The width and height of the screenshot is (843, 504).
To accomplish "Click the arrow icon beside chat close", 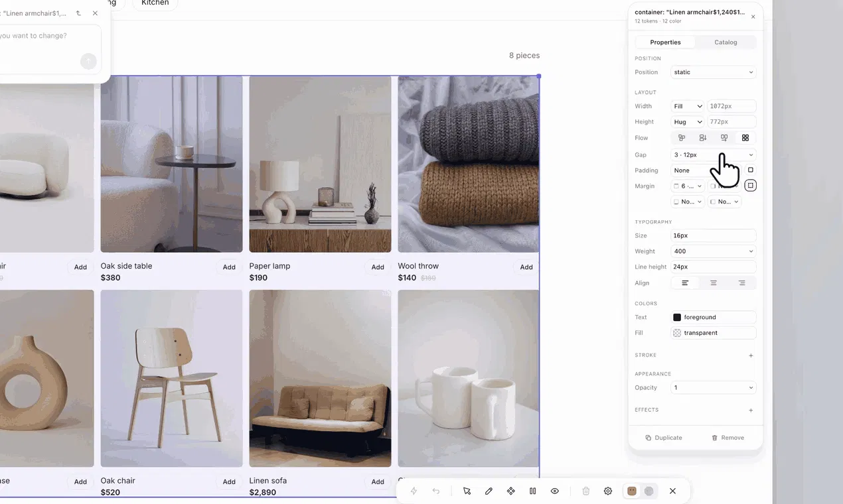I will tap(78, 13).
